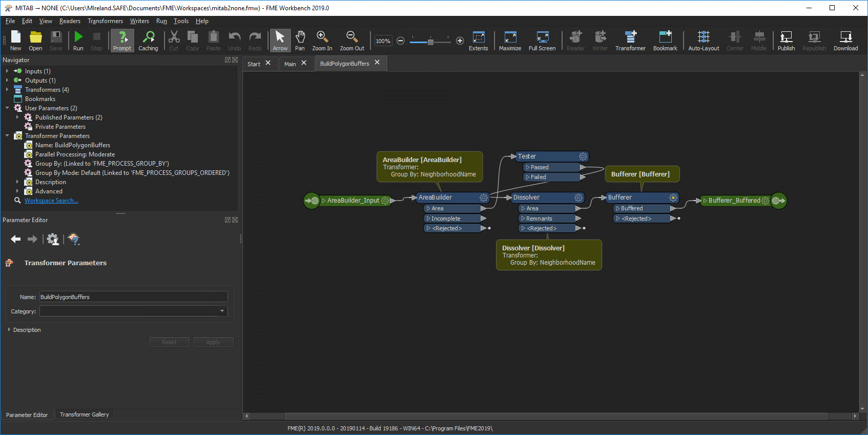Select the Pan hand tool
Image resolution: width=868 pixels, height=435 pixels.
(x=300, y=41)
